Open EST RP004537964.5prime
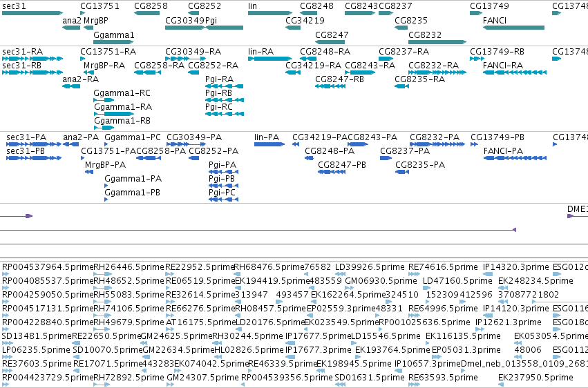Viewport: 588px width, 388px height. [7, 274]
